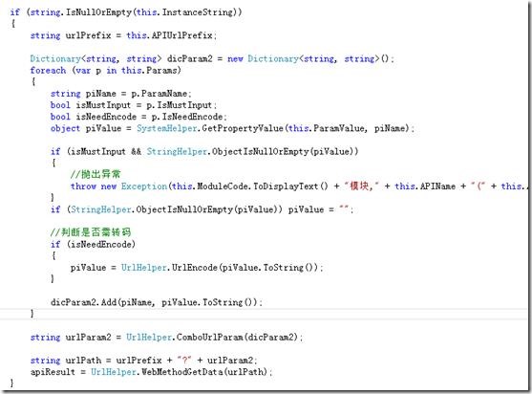Screen dimensions: 532x394
Task: Click the GetPropertyValue method call
Action: click(x=243, y=128)
